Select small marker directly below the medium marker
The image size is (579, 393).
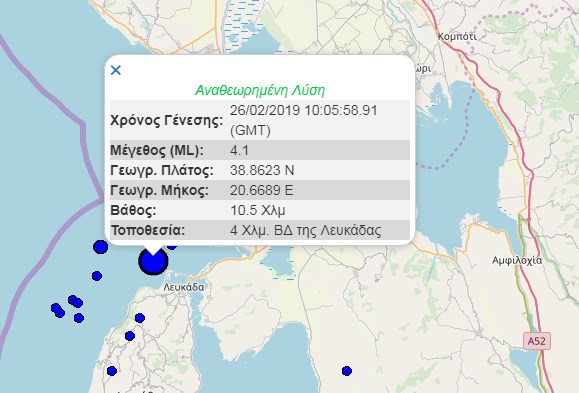click(x=97, y=276)
